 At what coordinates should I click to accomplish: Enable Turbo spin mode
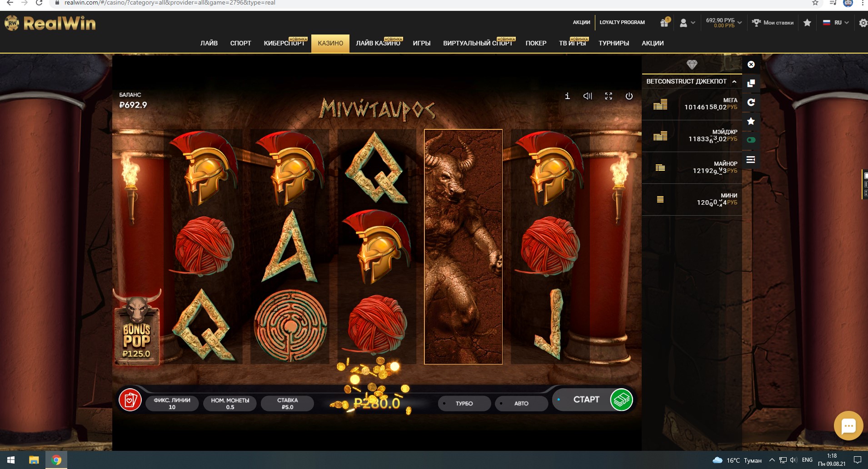coord(464,403)
